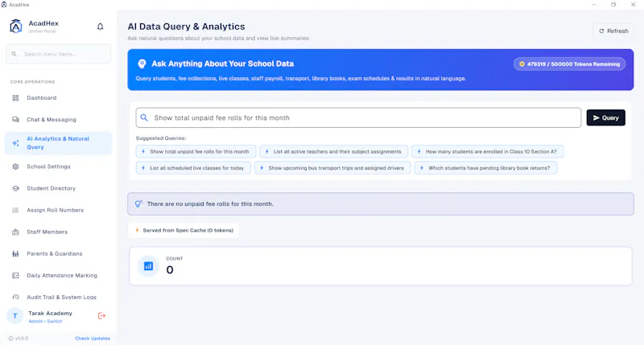
Task: Pick suggestion List all active teachers
Action: (x=334, y=152)
